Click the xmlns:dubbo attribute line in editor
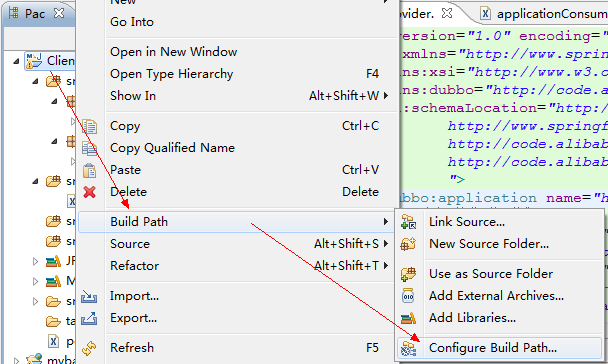 [x=504, y=90]
